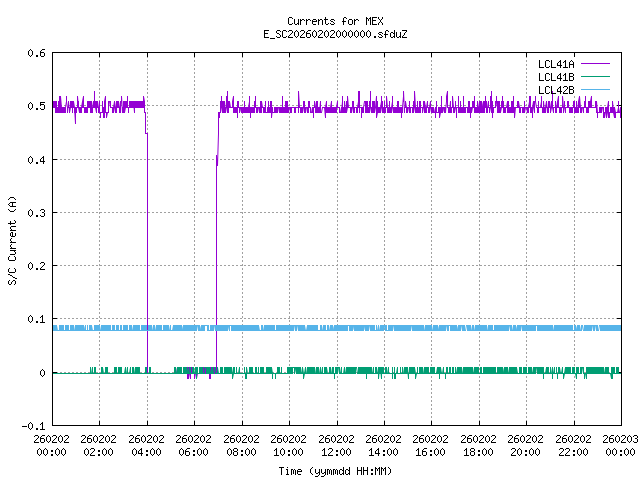640x480 pixels.
Task: Click the green LCL41B legend line sample
Action: [595, 77]
